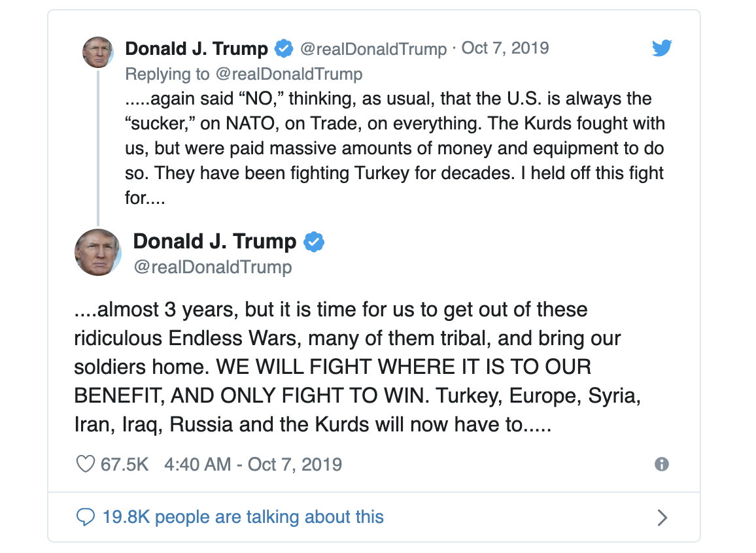756x553 pixels.
Task: Click @realDonaldTrump handle beside the thread date
Action: pyautogui.click(x=373, y=48)
